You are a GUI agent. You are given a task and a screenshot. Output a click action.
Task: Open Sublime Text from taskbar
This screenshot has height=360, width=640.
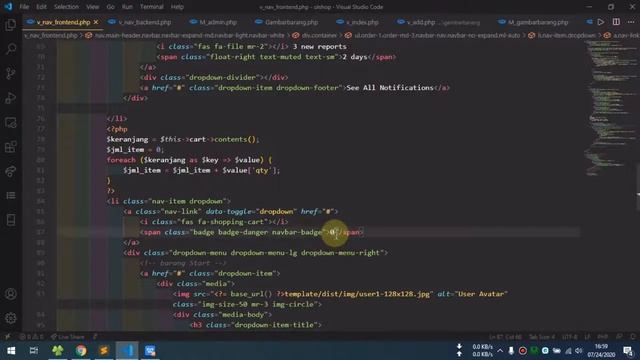point(104,351)
